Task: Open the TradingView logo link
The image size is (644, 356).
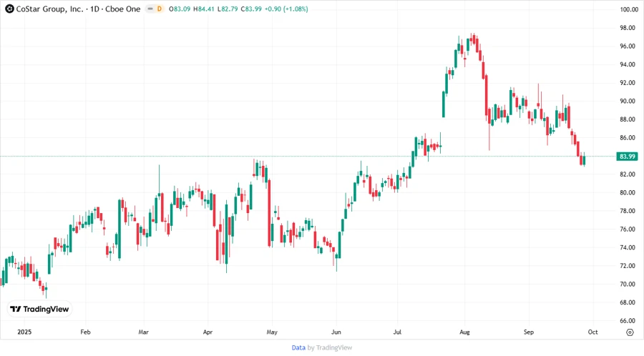Action: [39, 309]
